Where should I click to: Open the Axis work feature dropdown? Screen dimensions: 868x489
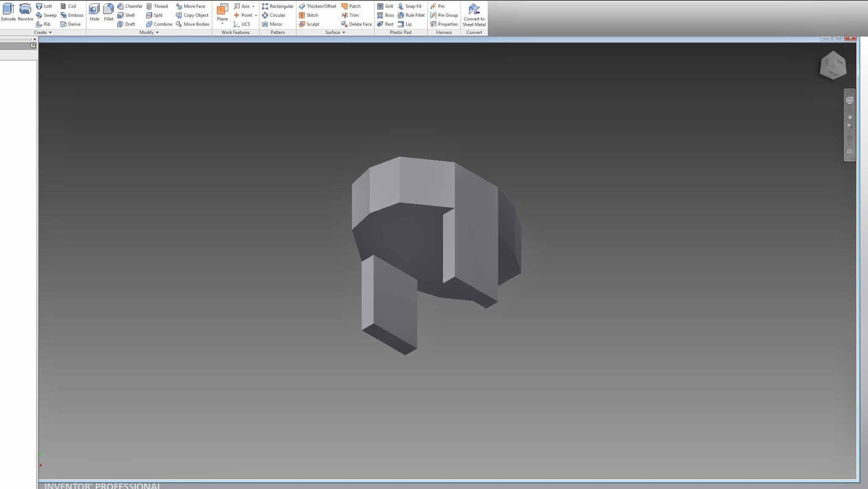pyautogui.click(x=253, y=6)
